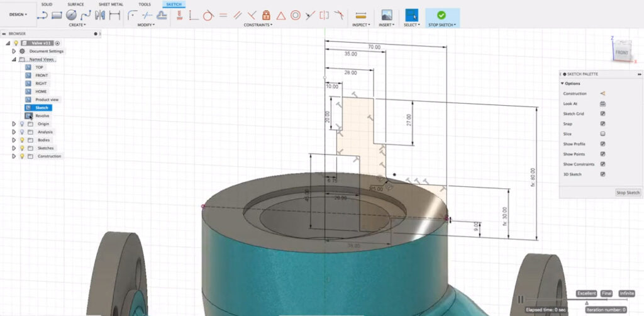644x316 pixels.
Task: Apply the Curvature constraint
Action: (338, 16)
